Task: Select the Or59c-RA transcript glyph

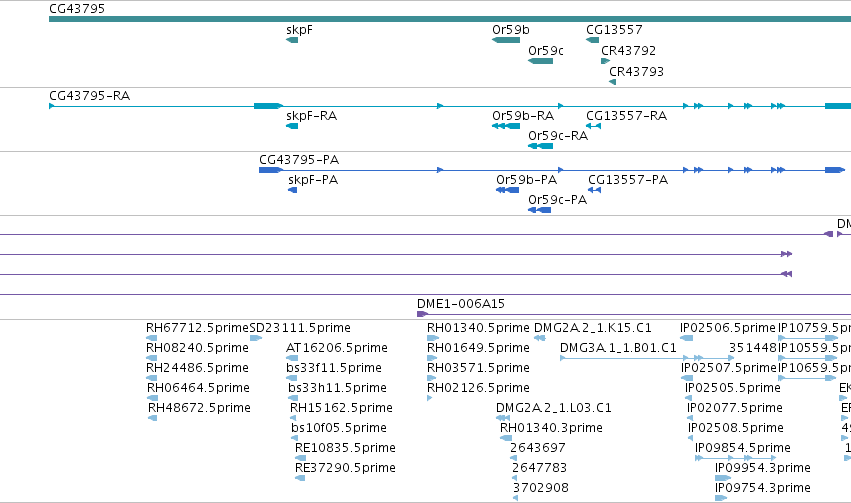Action: click(x=541, y=146)
